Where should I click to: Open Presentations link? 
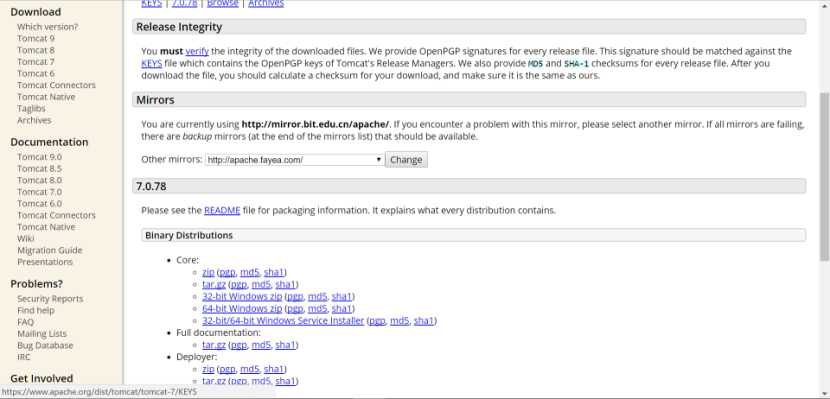[x=44, y=261]
